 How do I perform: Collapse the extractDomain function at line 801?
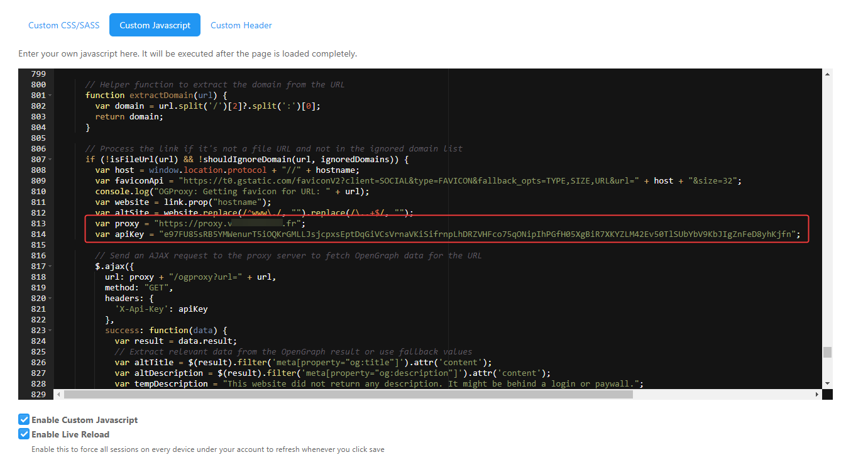[50, 96]
